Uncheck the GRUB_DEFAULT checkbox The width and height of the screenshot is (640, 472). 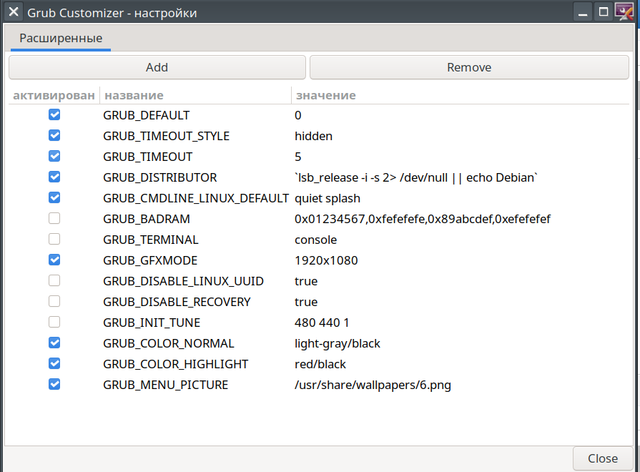(54, 115)
